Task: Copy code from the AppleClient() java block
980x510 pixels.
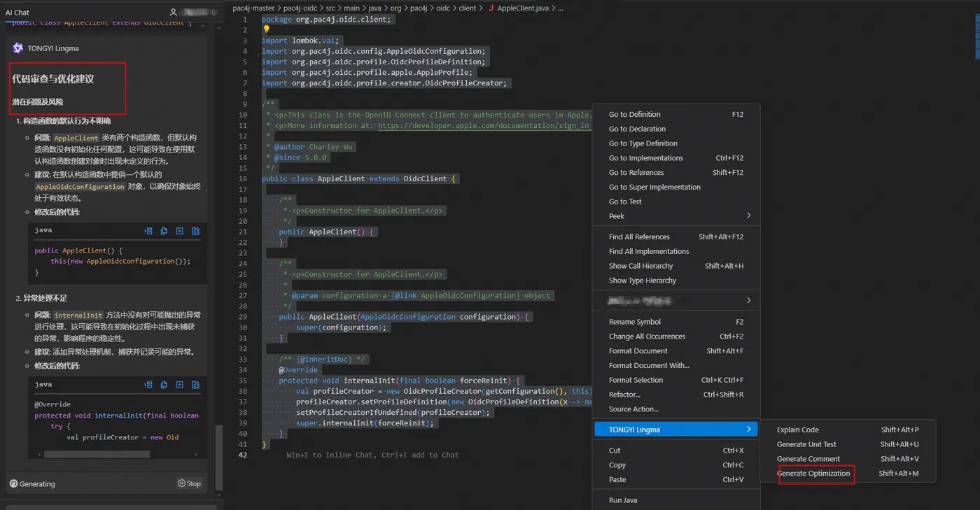Action: point(164,231)
